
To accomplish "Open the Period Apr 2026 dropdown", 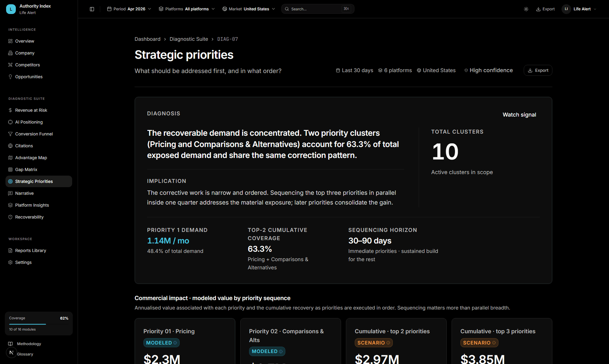I will click(x=129, y=9).
